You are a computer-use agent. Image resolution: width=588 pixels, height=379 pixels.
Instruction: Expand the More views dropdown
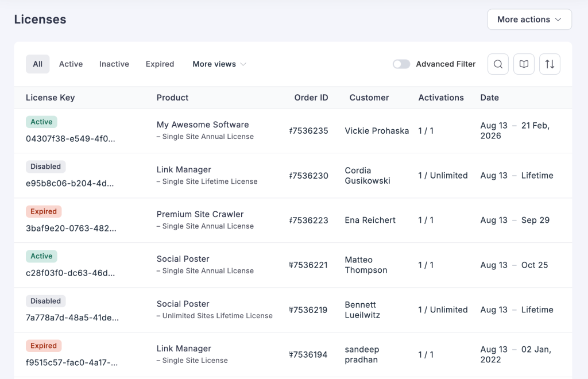coord(219,64)
